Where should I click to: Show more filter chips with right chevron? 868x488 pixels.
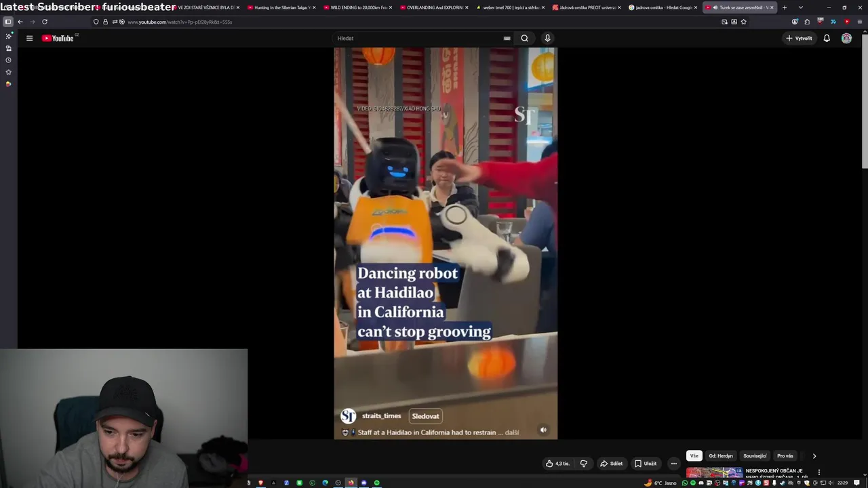tap(814, 456)
